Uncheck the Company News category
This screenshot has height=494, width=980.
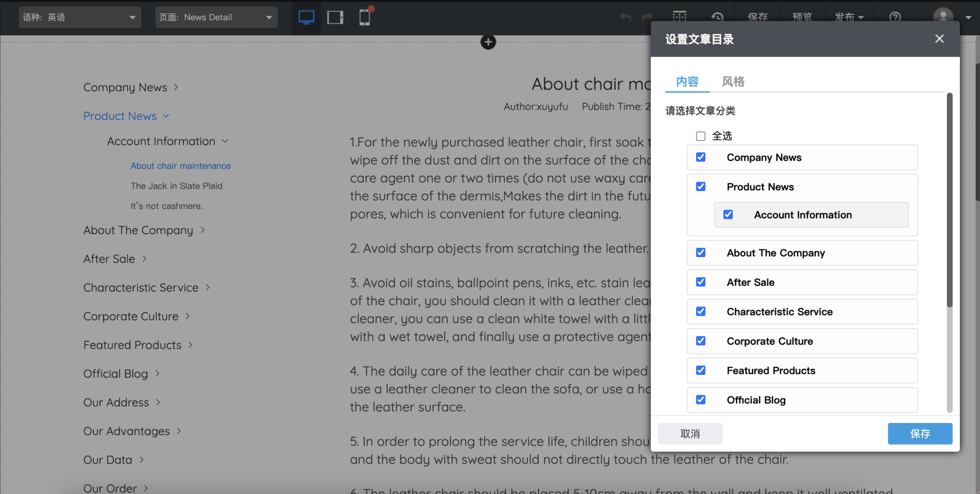click(701, 157)
